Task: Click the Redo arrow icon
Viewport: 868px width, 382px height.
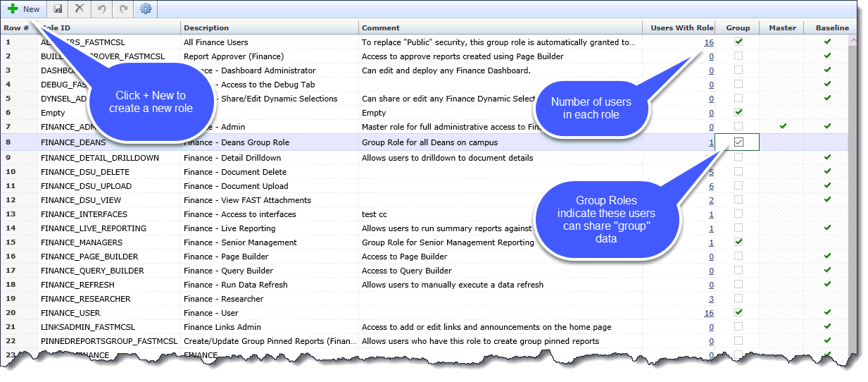Action: [x=123, y=9]
